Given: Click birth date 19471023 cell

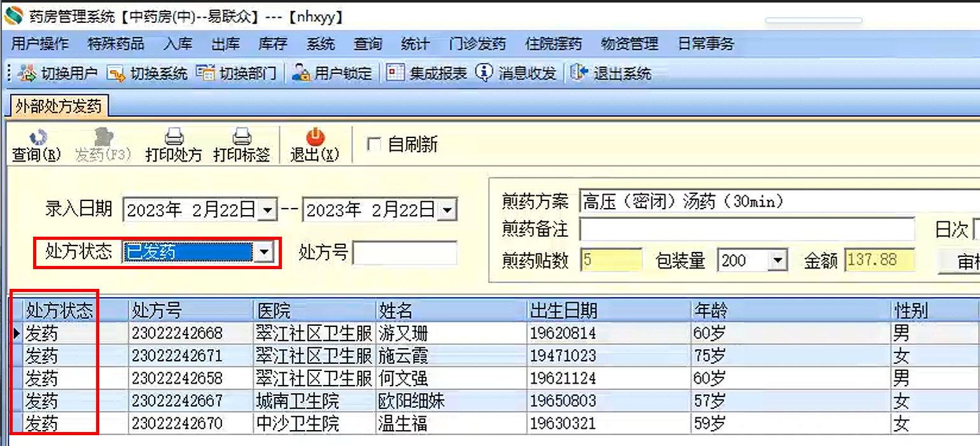Looking at the screenshot, I should [610, 355].
